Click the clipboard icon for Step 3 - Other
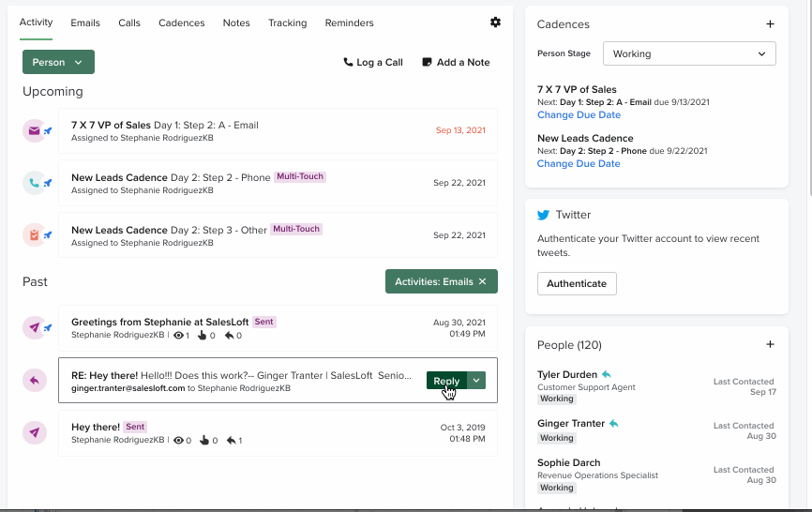Viewport: 812px width, 512px height. (x=34, y=235)
